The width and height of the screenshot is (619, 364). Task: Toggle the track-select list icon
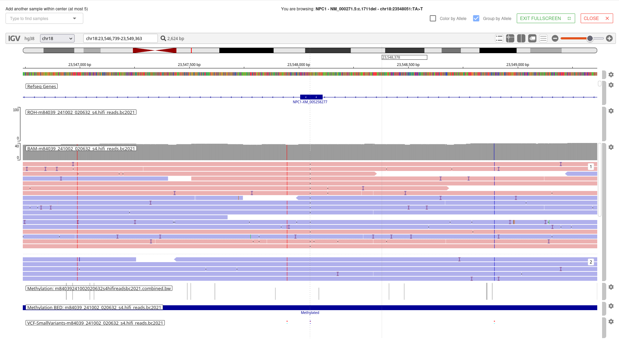[x=499, y=38]
